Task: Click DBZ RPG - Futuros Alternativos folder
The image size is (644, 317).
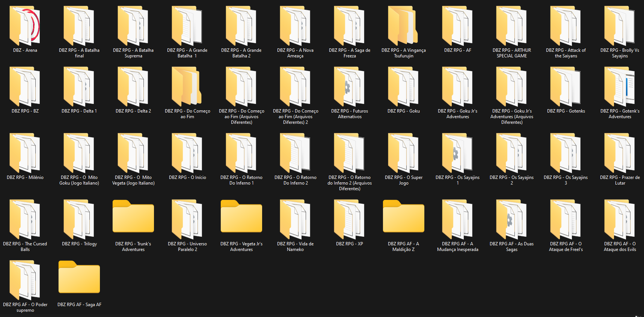Action: 349,87
